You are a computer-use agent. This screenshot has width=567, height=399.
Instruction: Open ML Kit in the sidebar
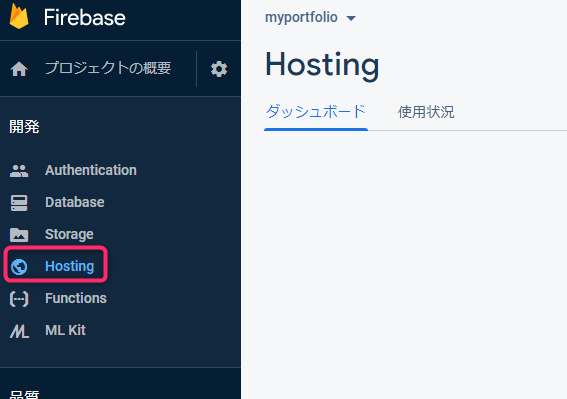point(65,330)
